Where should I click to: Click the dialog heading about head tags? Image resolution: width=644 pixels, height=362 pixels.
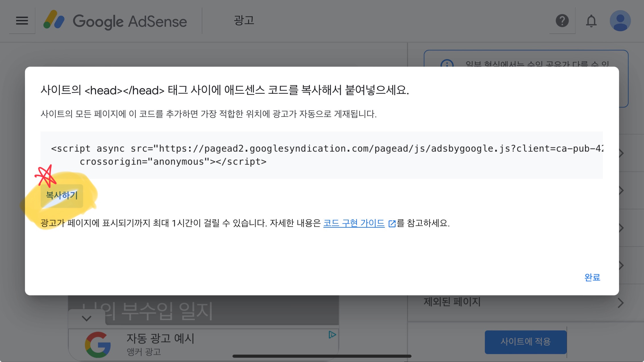[x=225, y=90]
